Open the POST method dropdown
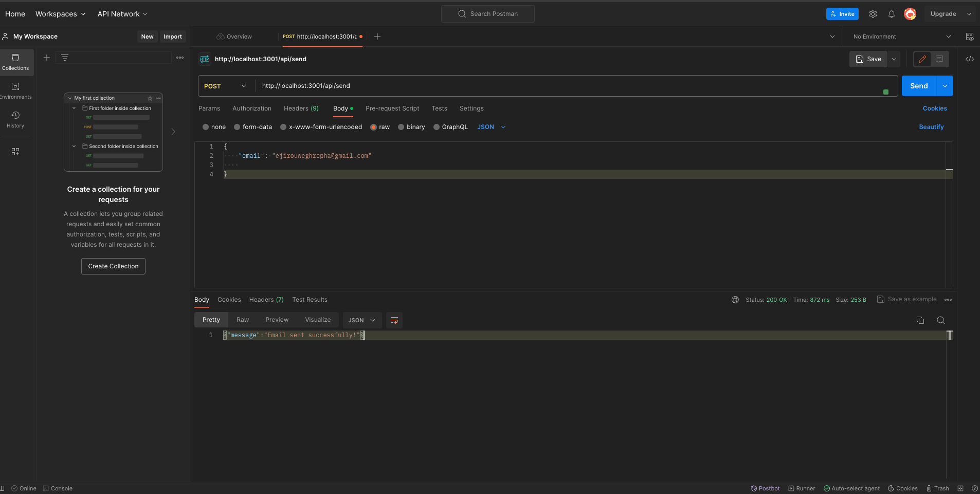The height and width of the screenshot is (494, 980). [x=225, y=86]
